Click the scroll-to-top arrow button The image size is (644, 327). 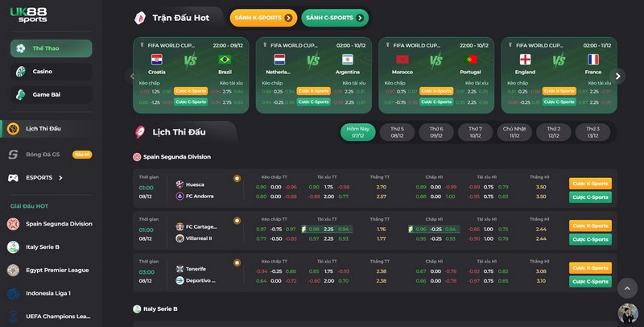coord(626,286)
